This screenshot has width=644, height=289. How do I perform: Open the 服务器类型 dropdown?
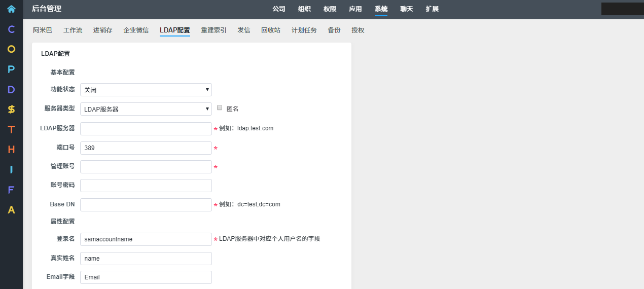tap(146, 109)
